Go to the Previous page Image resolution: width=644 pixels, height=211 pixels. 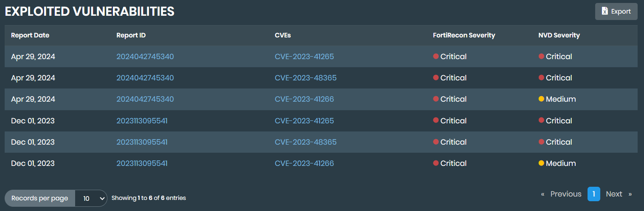pos(565,194)
